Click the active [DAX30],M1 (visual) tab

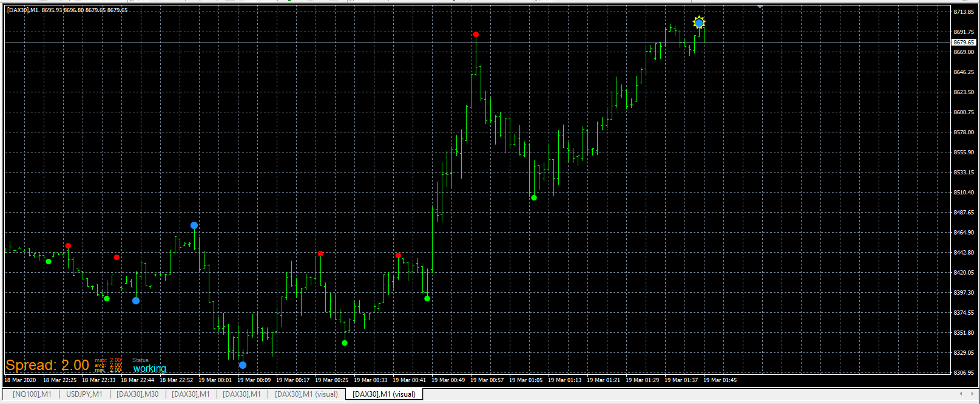pyautogui.click(x=384, y=394)
